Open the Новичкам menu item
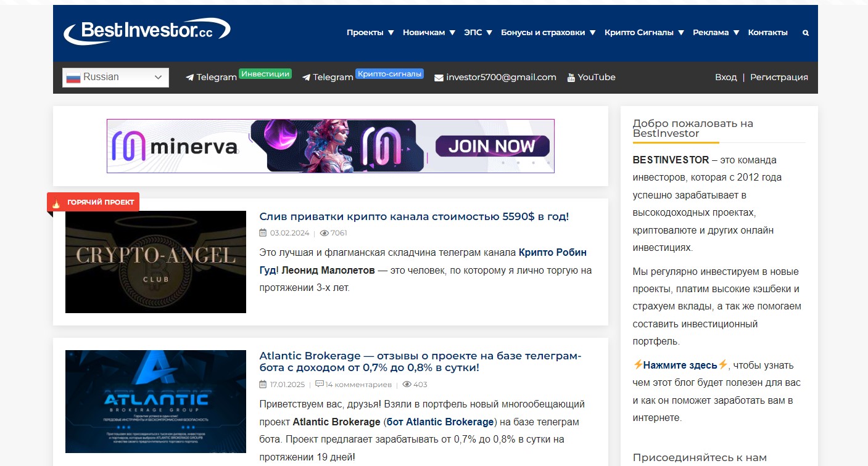Viewport: 868px width, 466px height. coord(424,33)
